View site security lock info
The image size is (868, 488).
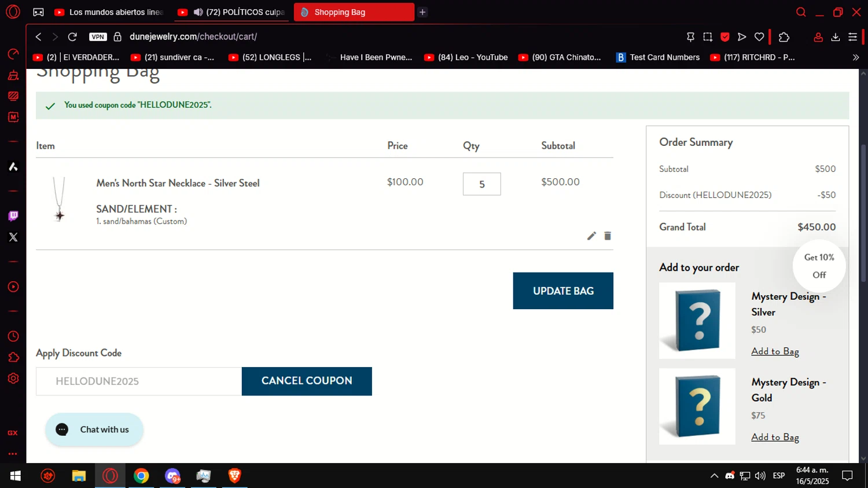click(117, 36)
